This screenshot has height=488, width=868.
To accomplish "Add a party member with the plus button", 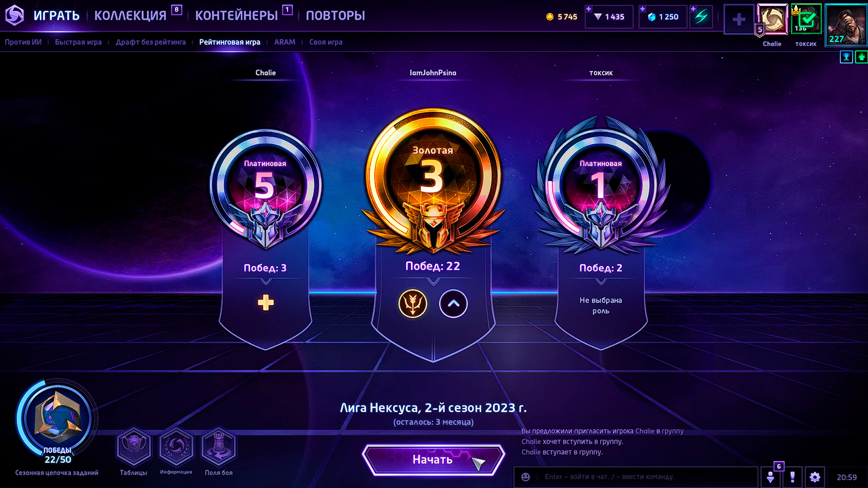I will tap(739, 19).
